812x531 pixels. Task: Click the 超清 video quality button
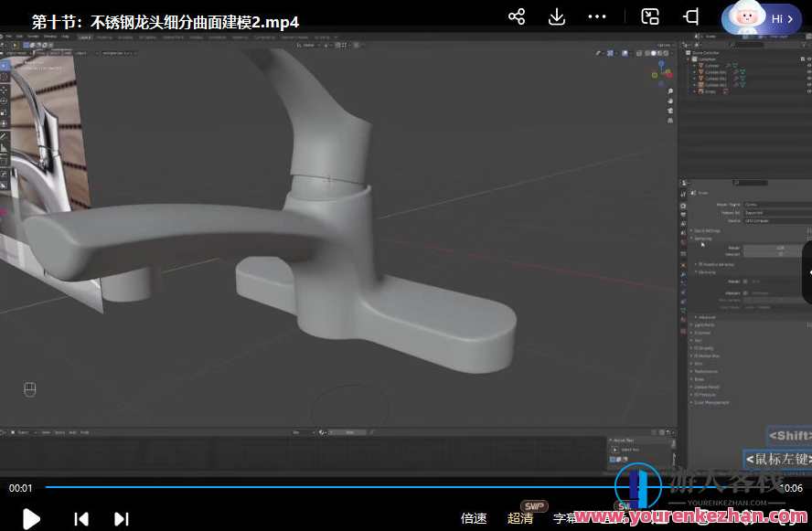(x=522, y=516)
